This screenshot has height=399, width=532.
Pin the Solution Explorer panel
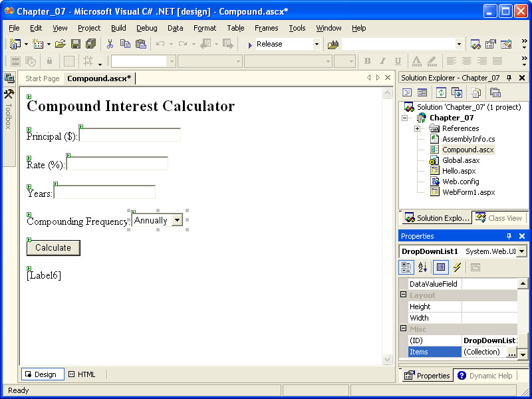pyautogui.click(x=509, y=78)
